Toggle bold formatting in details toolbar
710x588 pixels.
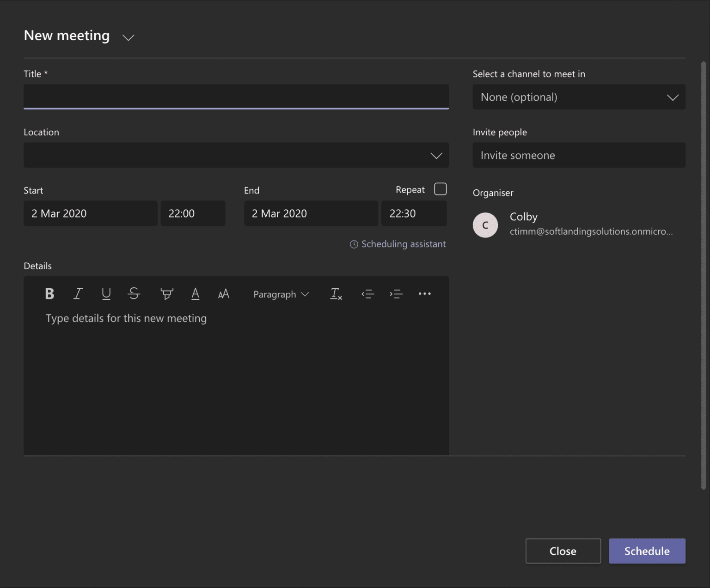[x=49, y=294]
